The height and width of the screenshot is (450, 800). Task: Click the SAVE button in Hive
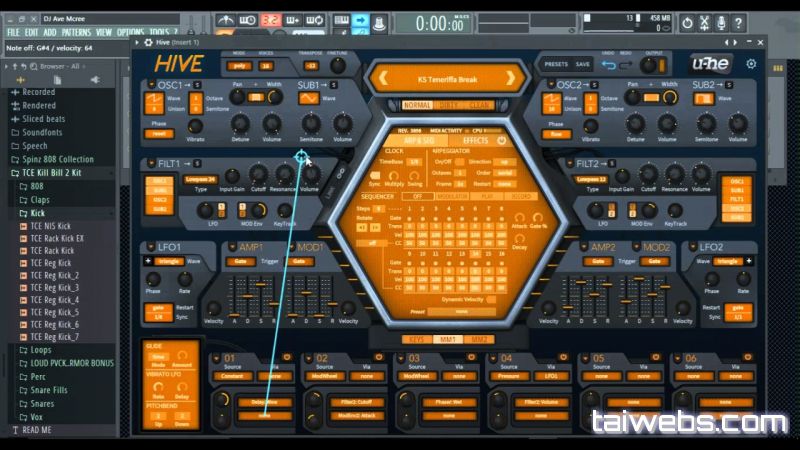582,65
